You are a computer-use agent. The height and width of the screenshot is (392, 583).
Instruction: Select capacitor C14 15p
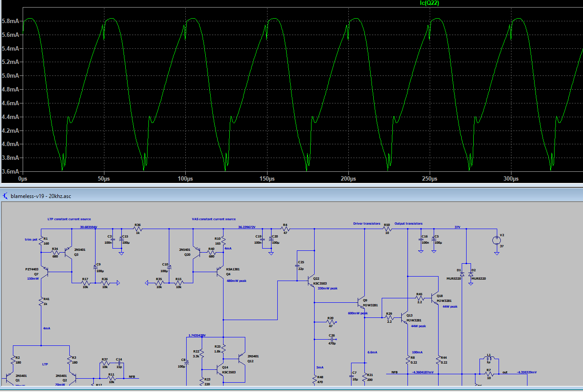coord(120,363)
